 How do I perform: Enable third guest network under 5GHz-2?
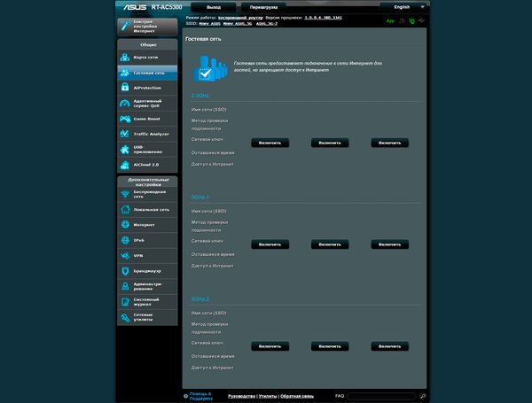[390, 346]
